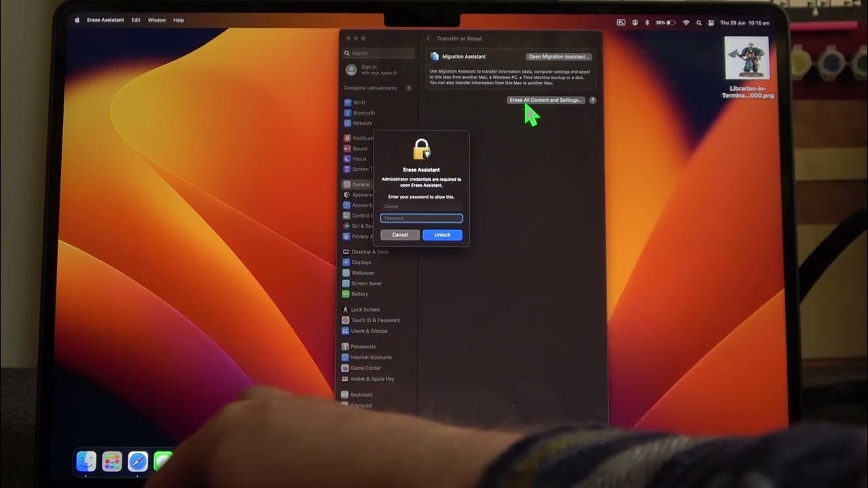Screen dimensions: 868x488
Task: Click the Bluetooth icon in the menu bar
Action: (x=647, y=22)
